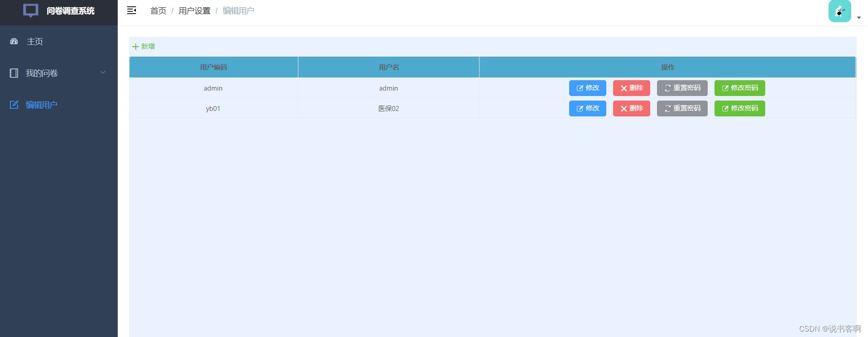This screenshot has width=868, height=337.
Task: Click the edit icon beside 编辑用户
Action: [14, 105]
